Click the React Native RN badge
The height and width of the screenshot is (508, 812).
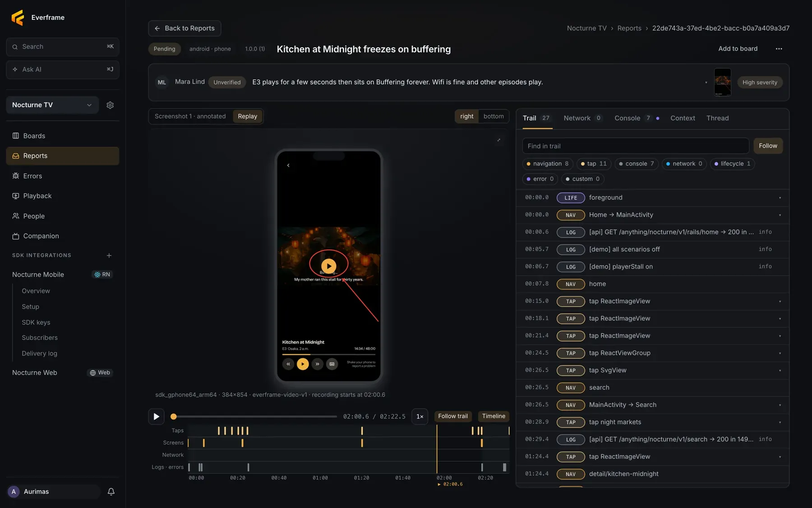(x=102, y=275)
